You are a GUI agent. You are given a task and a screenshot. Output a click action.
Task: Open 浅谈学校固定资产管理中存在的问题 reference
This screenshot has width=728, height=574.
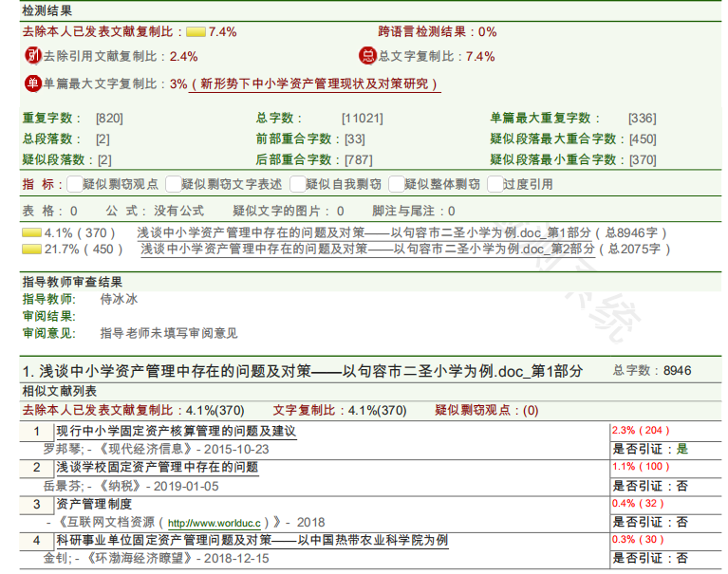pos(157,468)
